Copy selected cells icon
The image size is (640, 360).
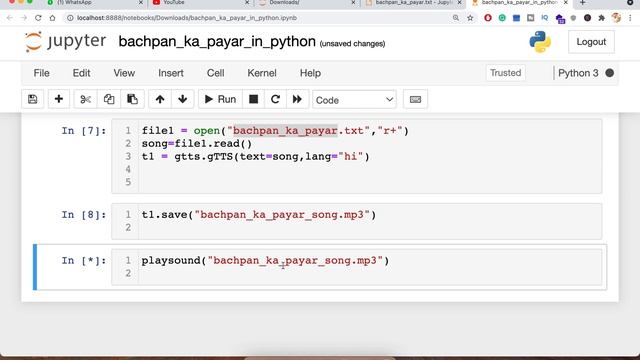click(109, 99)
